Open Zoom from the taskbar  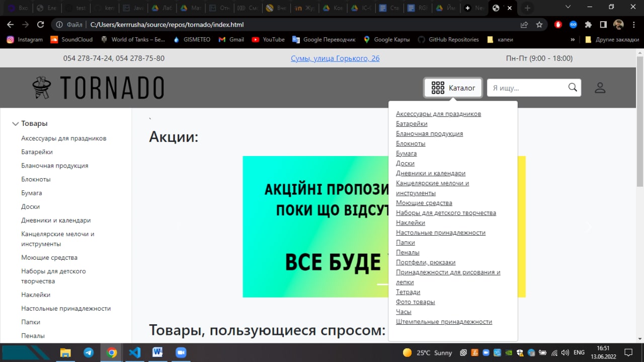[181, 352]
